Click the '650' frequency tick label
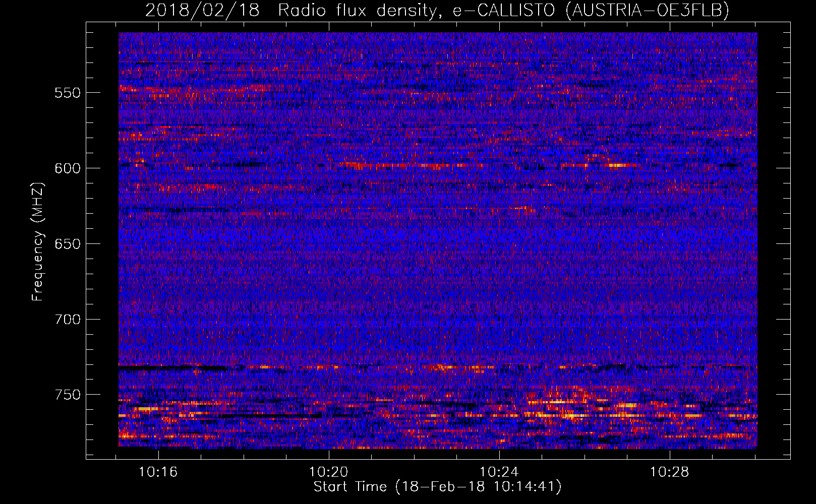Image resolution: width=816 pixels, height=504 pixels. point(68,244)
